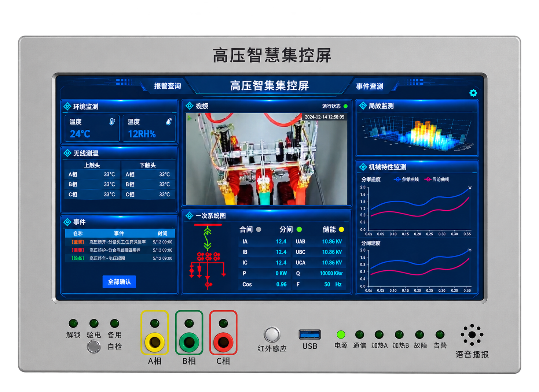Screen dimensions: 539x392
Task: Click the 全部确认 button
Action: (x=119, y=282)
